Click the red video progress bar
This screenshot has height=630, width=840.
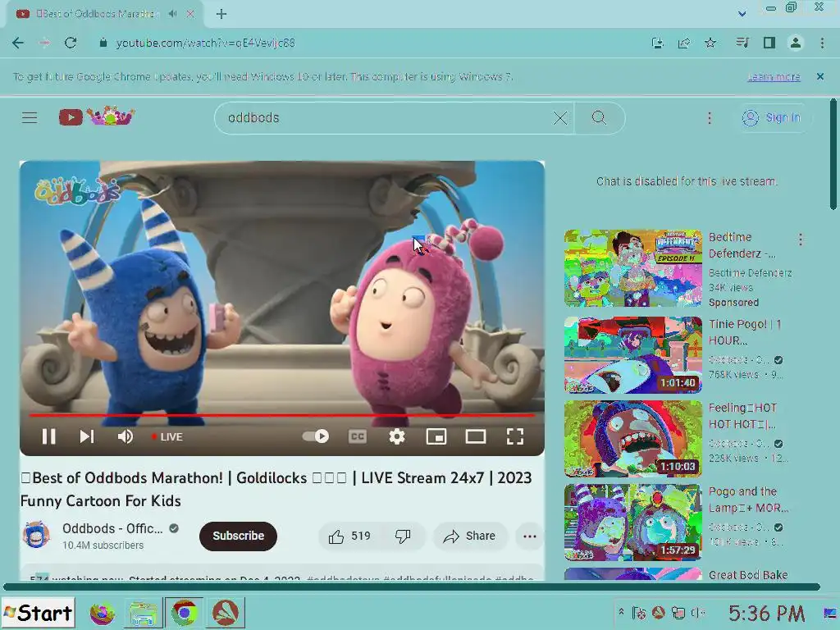[x=282, y=414]
